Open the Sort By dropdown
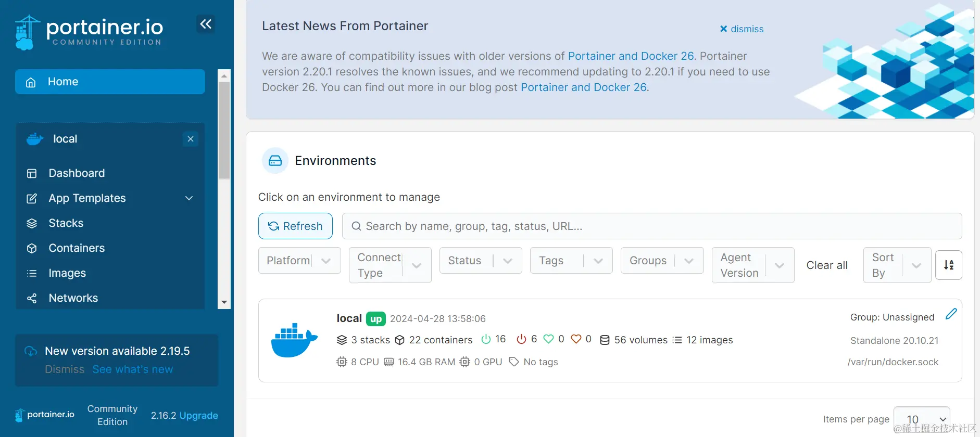980x437 pixels. pyautogui.click(x=897, y=265)
